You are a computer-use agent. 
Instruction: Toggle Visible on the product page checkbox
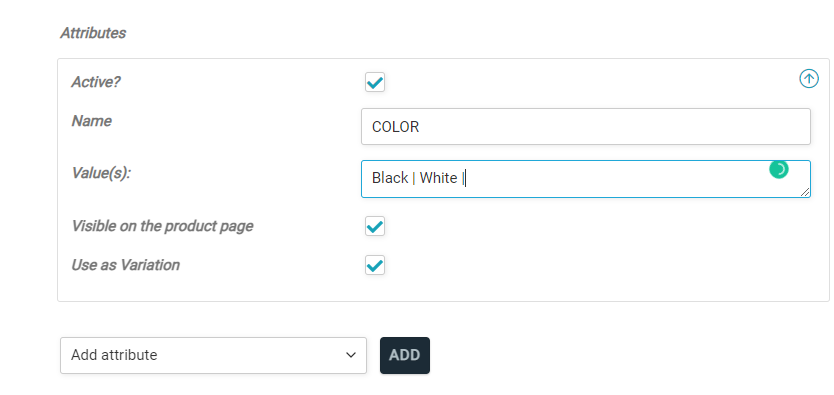click(375, 226)
